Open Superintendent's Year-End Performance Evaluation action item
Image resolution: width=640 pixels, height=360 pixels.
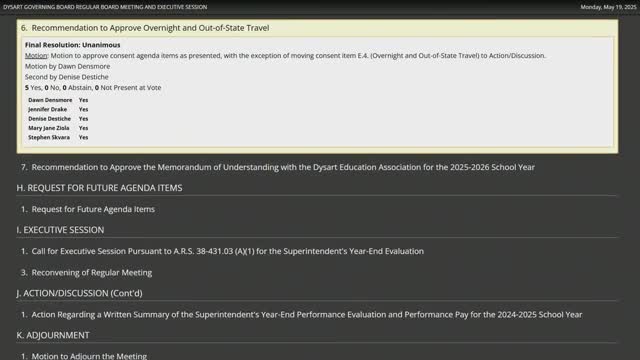302,314
